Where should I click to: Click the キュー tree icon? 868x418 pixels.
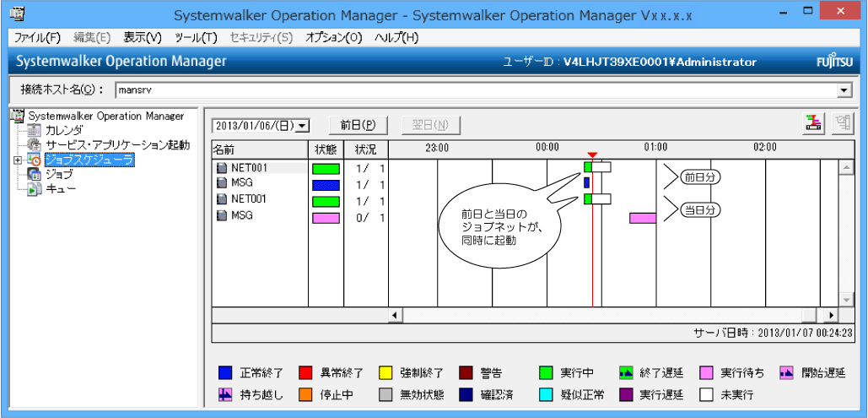pyautogui.click(x=34, y=189)
